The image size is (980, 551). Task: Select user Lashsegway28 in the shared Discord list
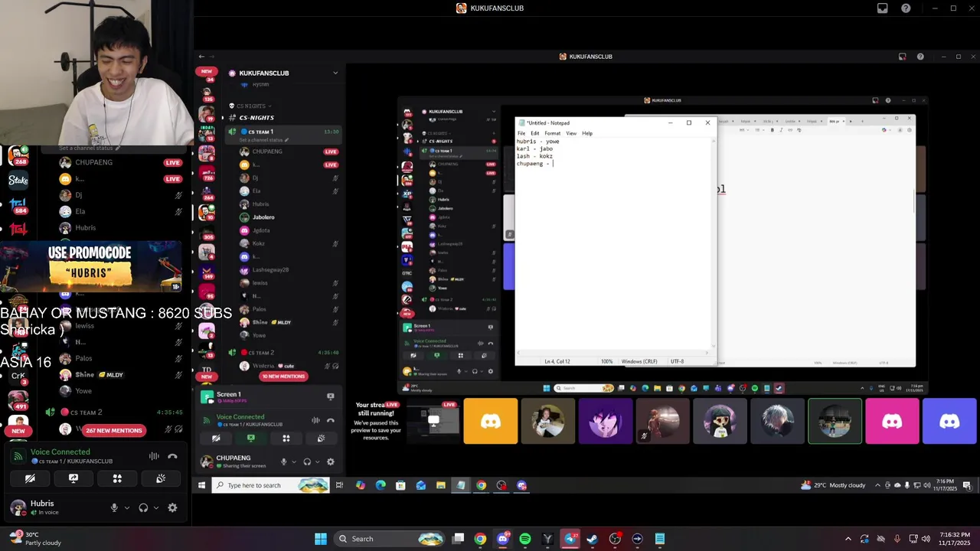(x=270, y=269)
